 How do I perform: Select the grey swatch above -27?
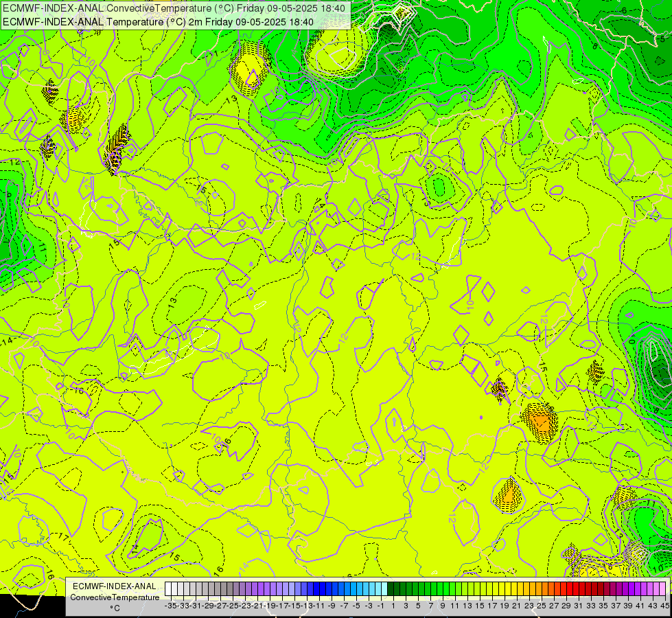tap(218, 588)
